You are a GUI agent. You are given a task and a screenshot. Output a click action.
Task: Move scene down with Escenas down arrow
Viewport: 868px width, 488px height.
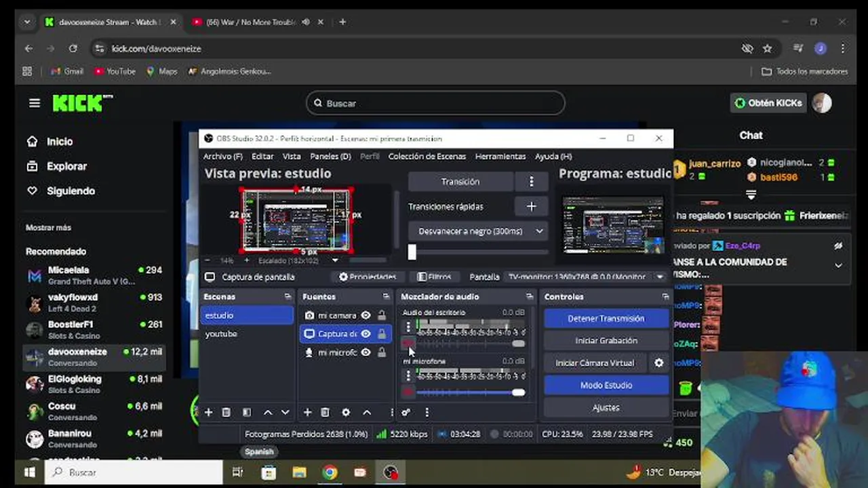tap(285, 412)
